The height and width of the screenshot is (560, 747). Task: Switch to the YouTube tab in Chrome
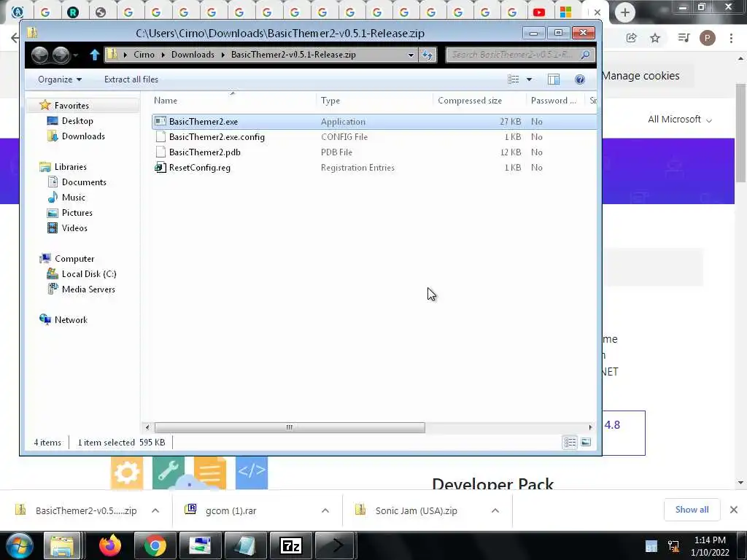point(539,12)
